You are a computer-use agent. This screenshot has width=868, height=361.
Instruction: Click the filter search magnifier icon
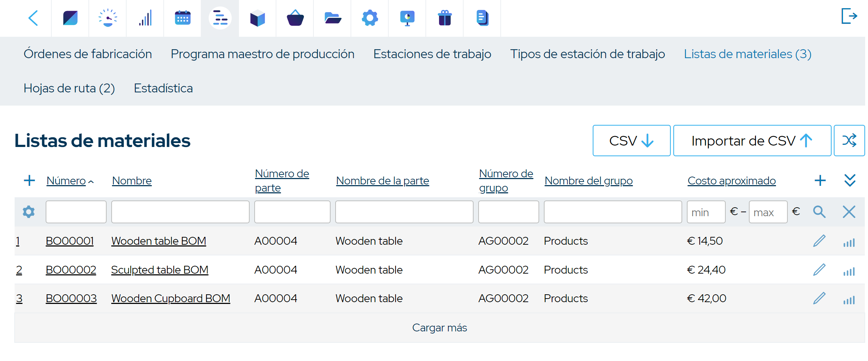(819, 212)
